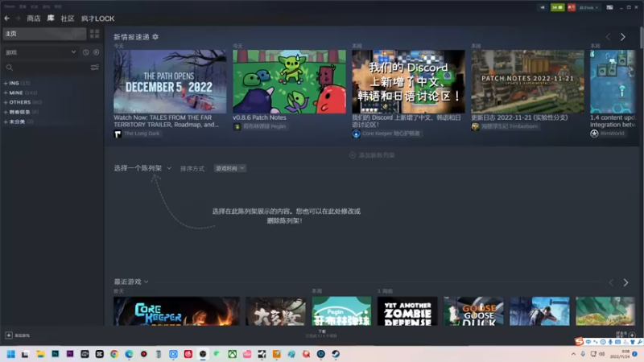Image resolution: width=644 pixels, height=362 pixels.
Task: Open the green notifications inbox button
Action: tap(557, 7)
